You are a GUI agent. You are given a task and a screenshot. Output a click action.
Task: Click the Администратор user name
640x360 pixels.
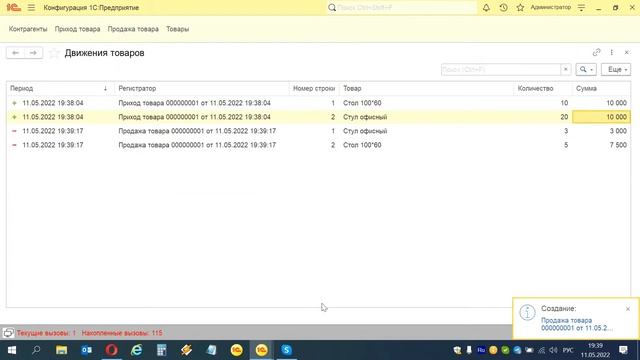(x=550, y=7)
